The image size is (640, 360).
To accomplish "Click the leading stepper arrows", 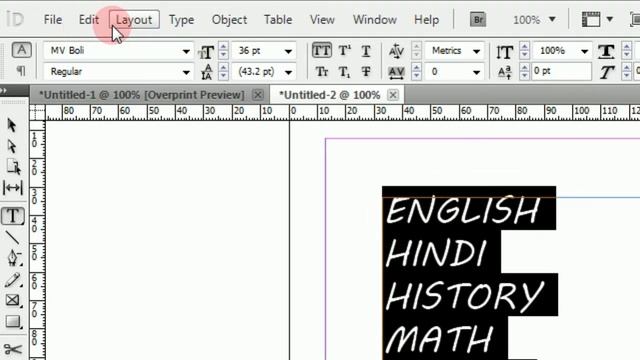I will [x=223, y=72].
